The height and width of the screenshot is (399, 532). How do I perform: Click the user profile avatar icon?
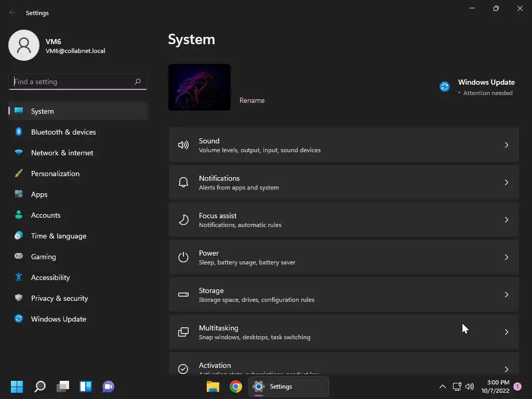click(24, 45)
